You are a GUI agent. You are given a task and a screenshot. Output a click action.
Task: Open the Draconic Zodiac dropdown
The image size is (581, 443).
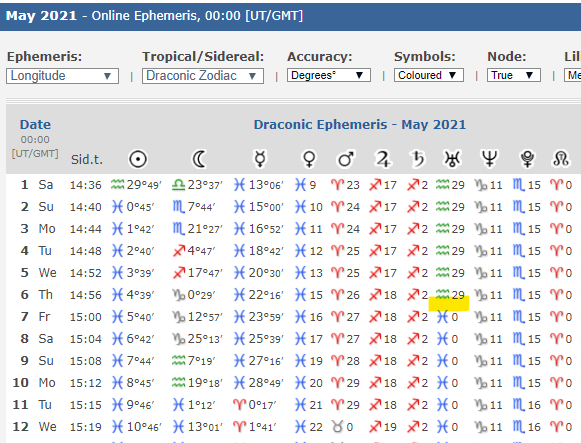(203, 76)
